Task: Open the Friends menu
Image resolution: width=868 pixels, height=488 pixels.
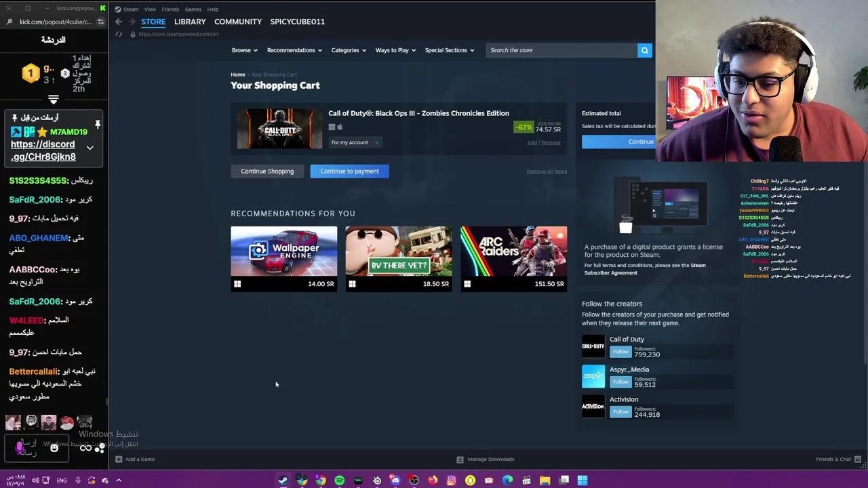Action: coord(170,9)
